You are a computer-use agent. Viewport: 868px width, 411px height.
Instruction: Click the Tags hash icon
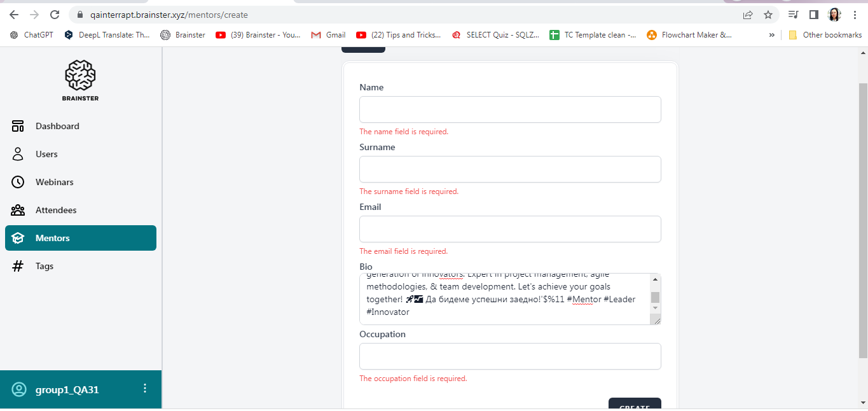(x=18, y=266)
